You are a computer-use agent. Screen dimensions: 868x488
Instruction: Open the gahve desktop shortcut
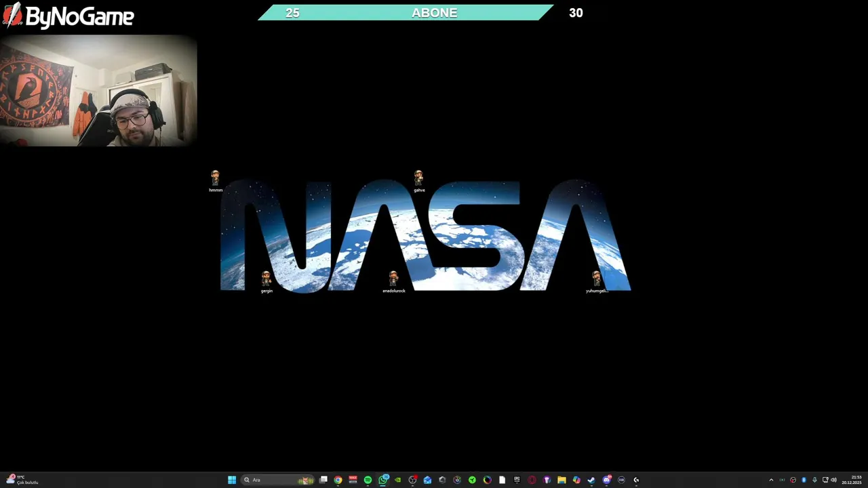[x=419, y=181]
